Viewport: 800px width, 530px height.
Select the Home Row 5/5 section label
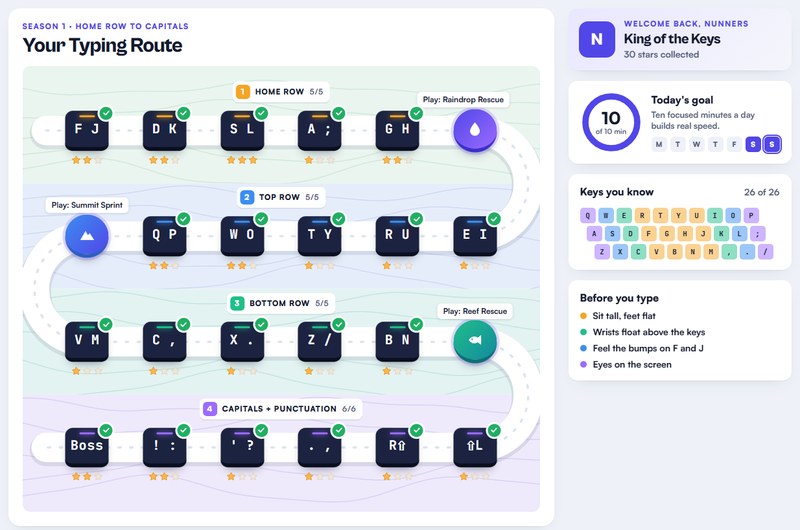[x=281, y=92]
